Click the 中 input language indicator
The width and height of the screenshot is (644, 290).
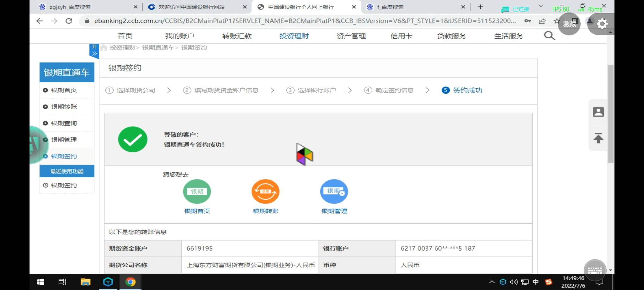pyautogui.click(x=536, y=282)
